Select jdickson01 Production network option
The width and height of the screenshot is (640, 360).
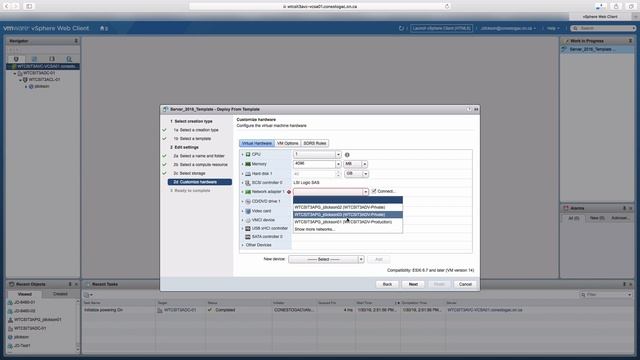[348, 222]
